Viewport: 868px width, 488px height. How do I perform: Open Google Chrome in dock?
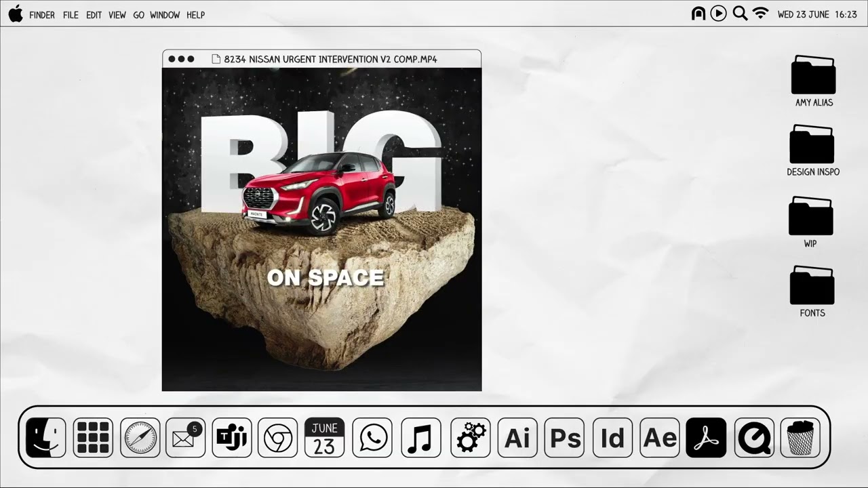click(x=277, y=437)
